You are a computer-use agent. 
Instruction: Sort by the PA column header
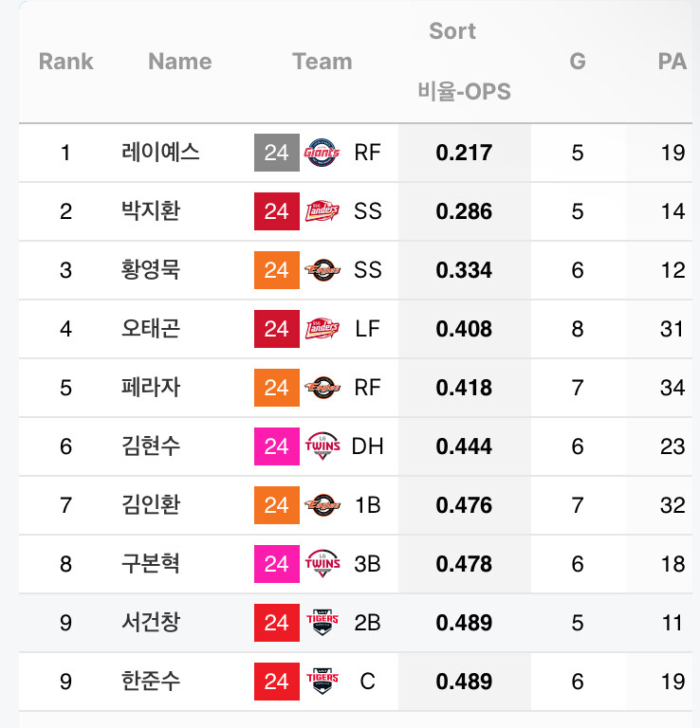pos(672,62)
